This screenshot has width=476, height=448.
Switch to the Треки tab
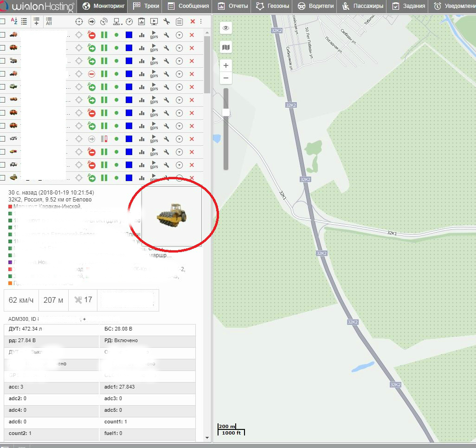pyautogui.click(x=146, y=6)
